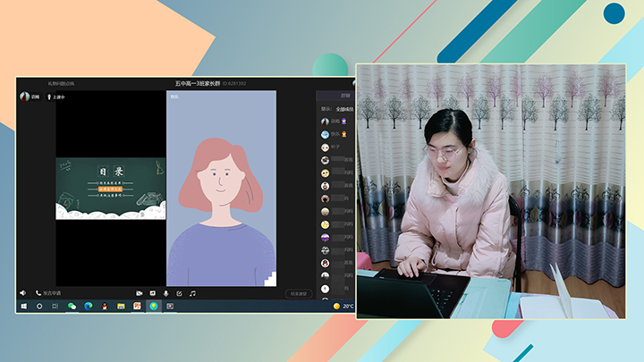This screenshot has height=362, width=644.
Task: Open File Explorer from taskbar
Action: (x=121, y=307)
